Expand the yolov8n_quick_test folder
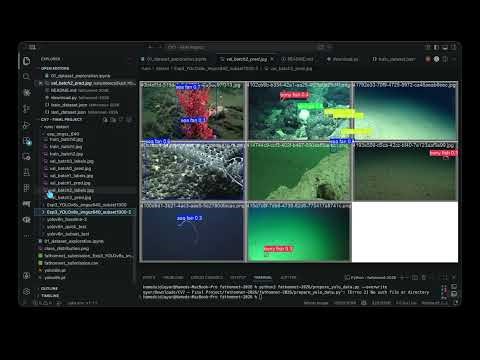Viewport: 480px width, 360px height. point(67,227)
